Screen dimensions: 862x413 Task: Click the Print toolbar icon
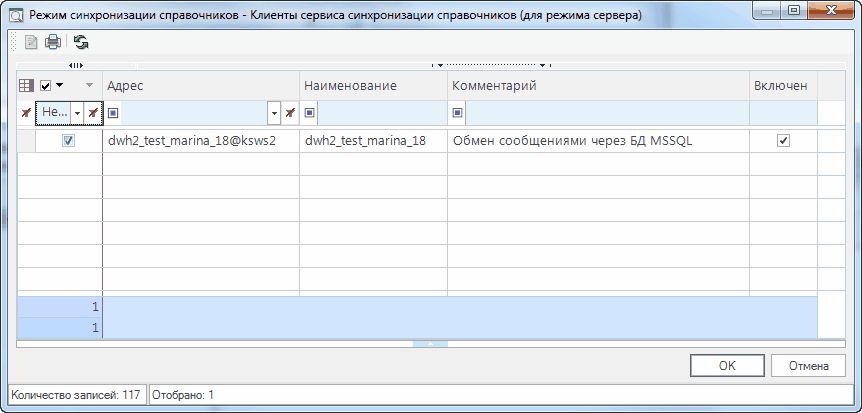[52, 42]
